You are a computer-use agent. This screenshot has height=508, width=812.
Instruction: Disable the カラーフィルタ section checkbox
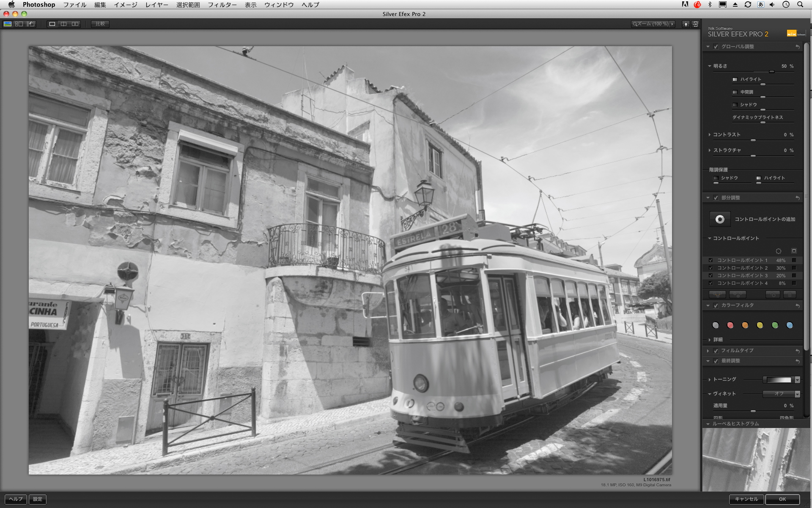pos(716,305)
